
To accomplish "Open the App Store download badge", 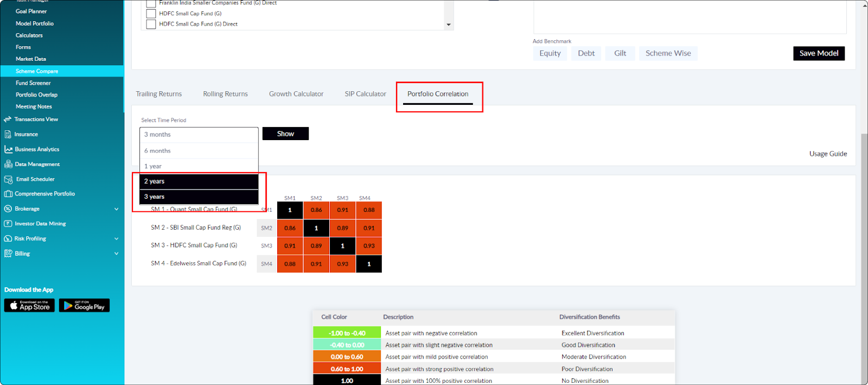I will pos(29,305).
